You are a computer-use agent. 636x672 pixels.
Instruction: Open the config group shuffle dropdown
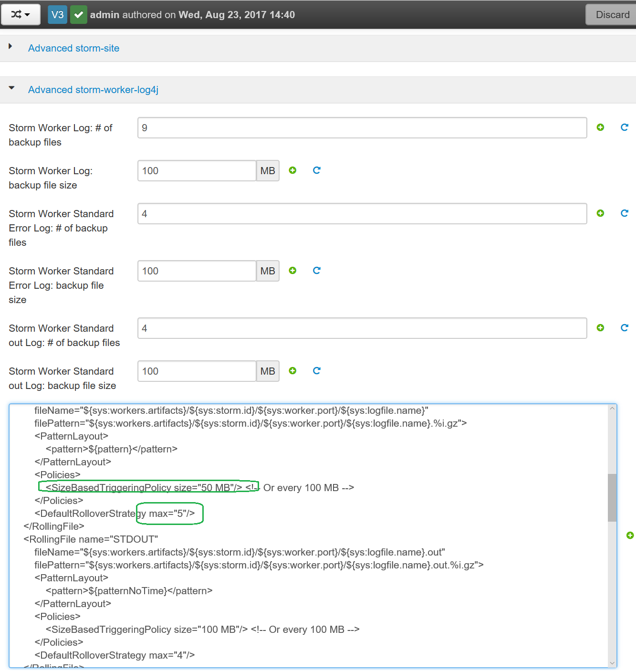click(20, 15)
